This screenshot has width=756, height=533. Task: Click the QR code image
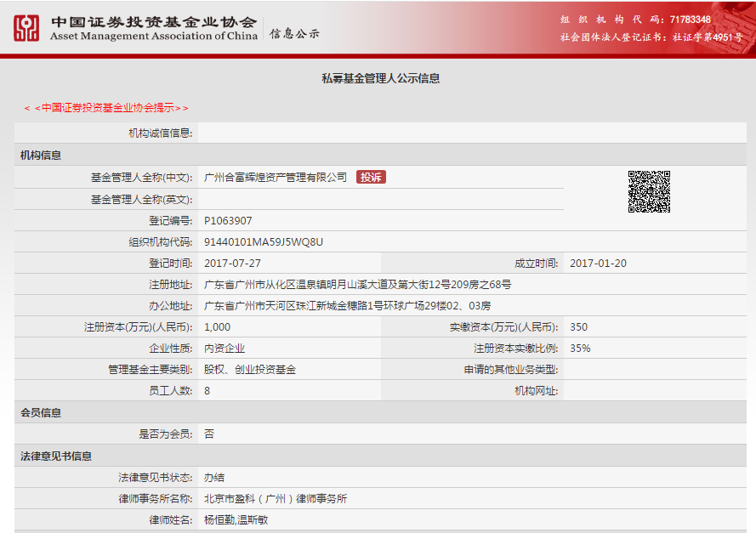point(649,191)
